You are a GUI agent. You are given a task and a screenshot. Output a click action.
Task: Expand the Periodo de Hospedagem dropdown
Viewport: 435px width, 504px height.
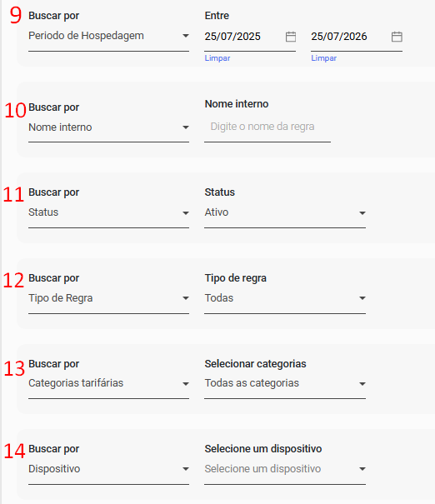(x=108, y=36)
